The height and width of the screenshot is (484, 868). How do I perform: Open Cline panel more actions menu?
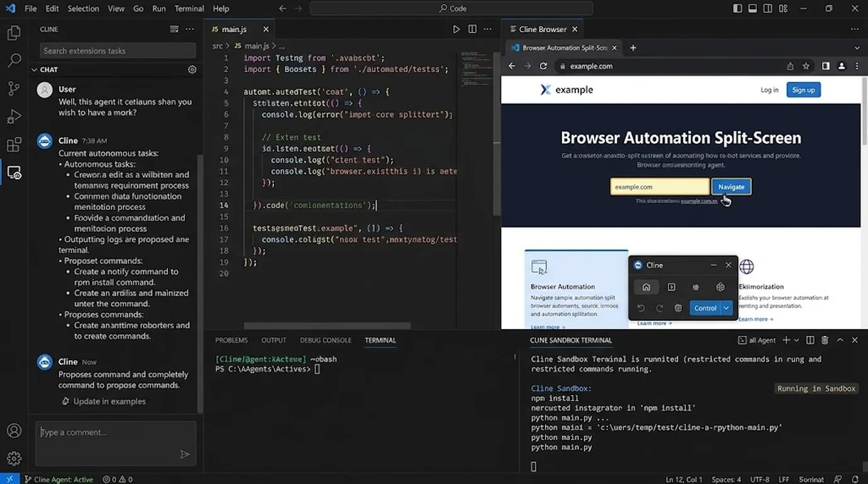(190, 29)
